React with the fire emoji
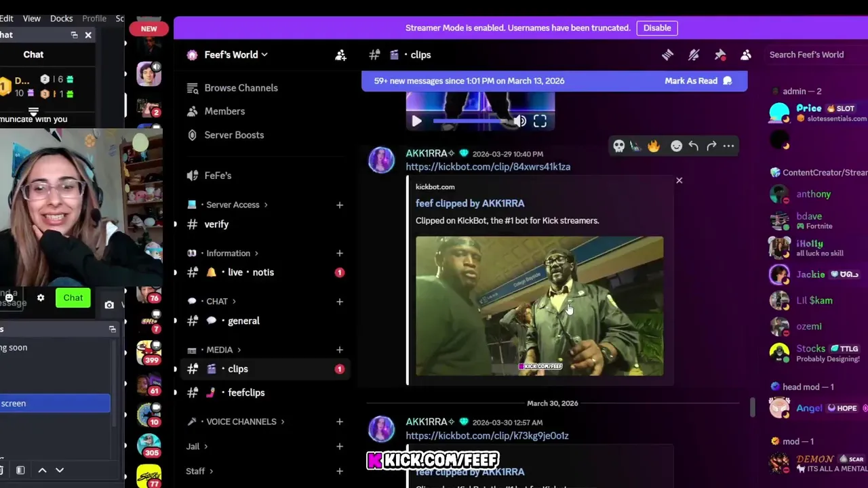868x488 pixels. [654, 146]
